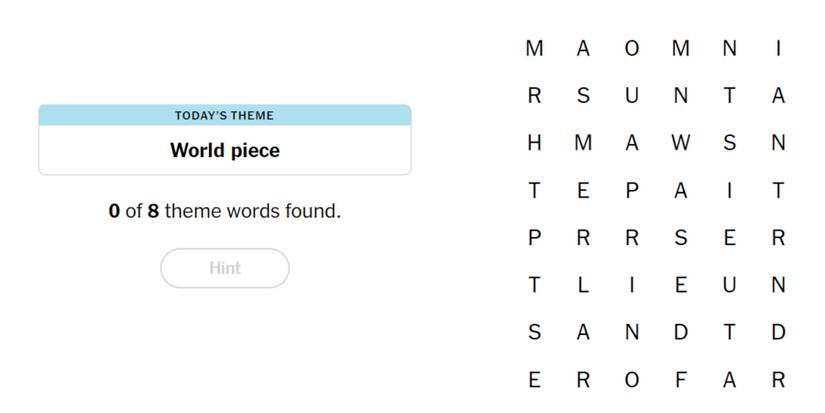Tap the letter L in the grid

tap(583, 286)
